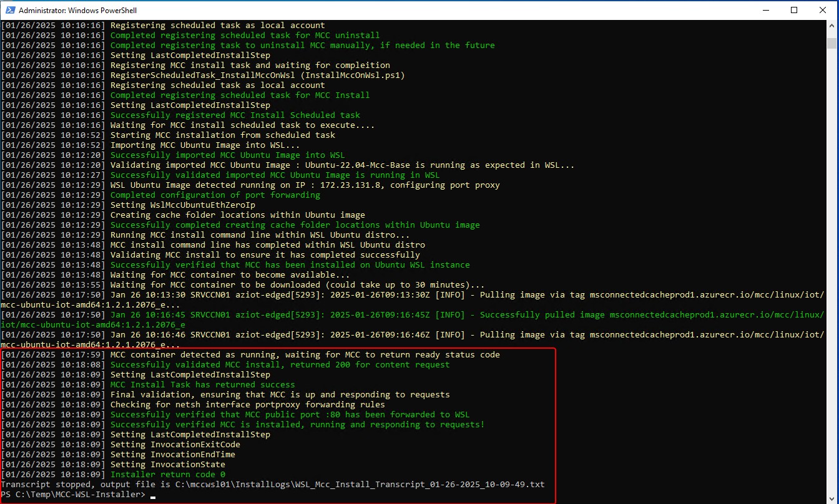Click the vertical scrollbar thumb
This screenshot has height=504, width=839.
click(x=832, y=42)
